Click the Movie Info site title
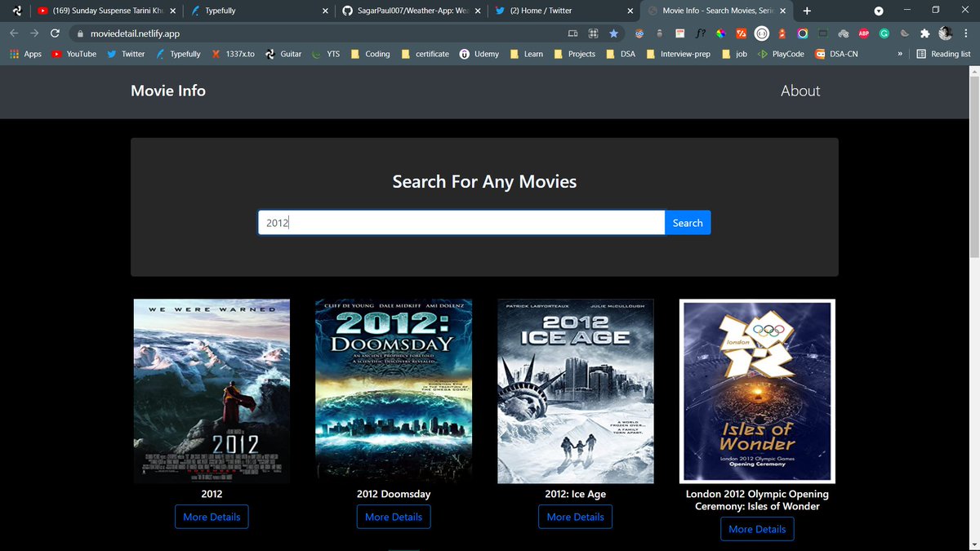 coord(168,91)
